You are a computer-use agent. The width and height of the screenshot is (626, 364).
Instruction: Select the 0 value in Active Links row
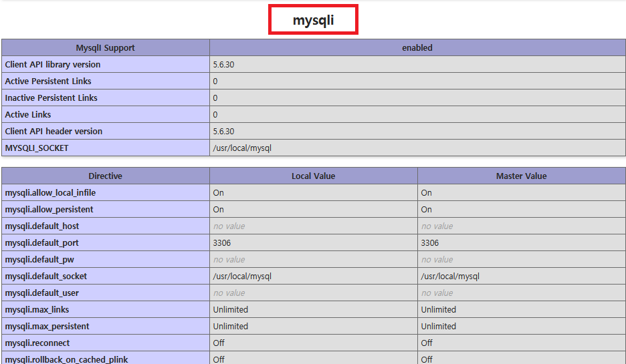tap(215, 115)
